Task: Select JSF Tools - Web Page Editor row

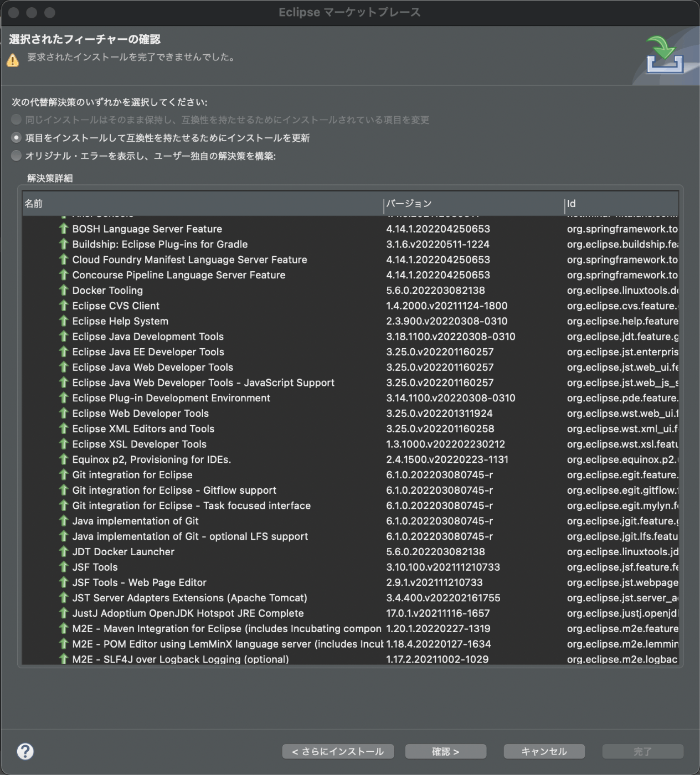Action: click(350, 583)
